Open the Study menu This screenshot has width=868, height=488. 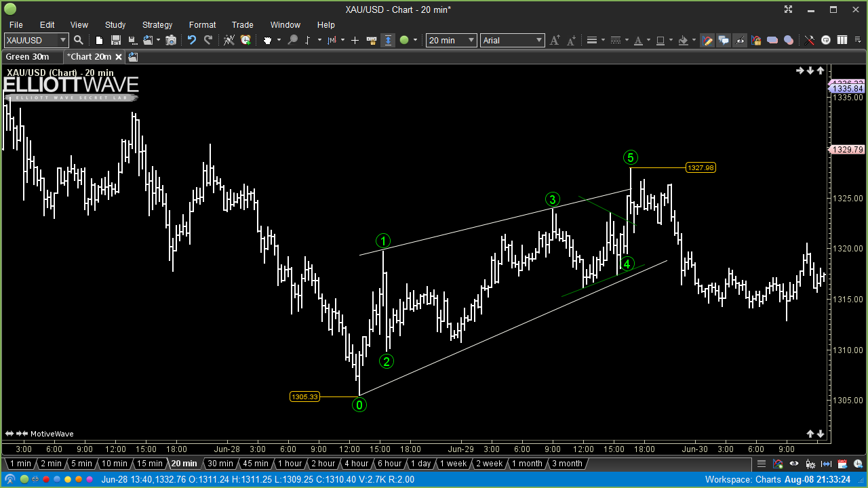(115, 25)
